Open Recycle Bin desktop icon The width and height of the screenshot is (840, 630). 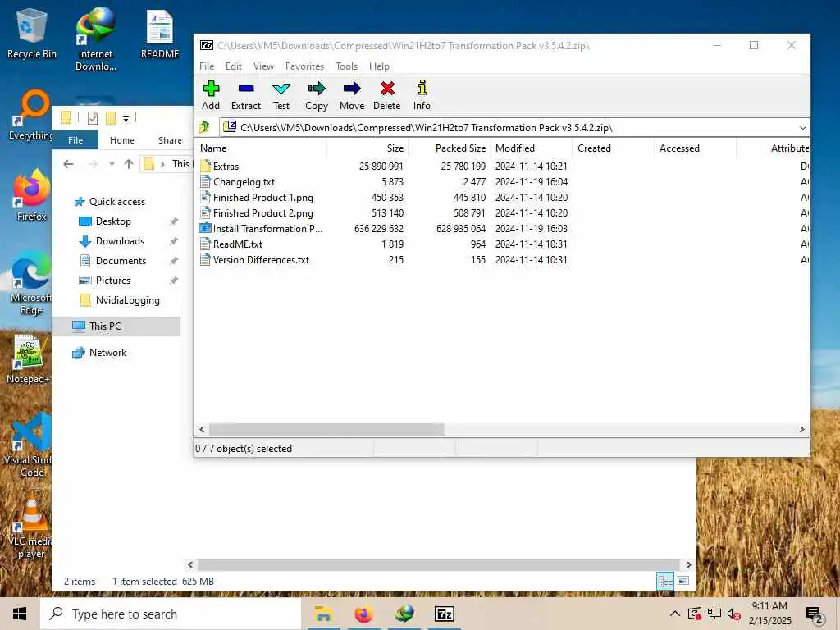click(x=32, y=33)
